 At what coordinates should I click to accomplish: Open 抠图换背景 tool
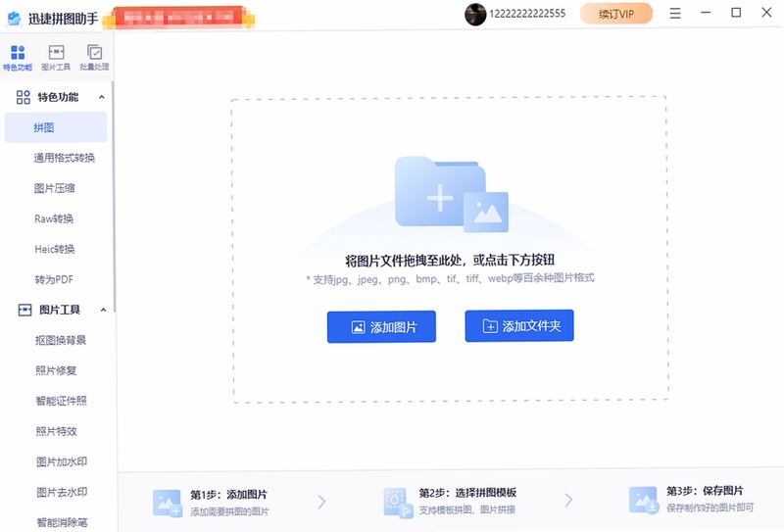[x=61, y=341]
